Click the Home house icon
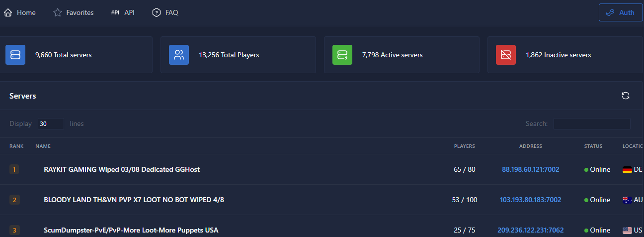644x237 pixels. point(7,12)
